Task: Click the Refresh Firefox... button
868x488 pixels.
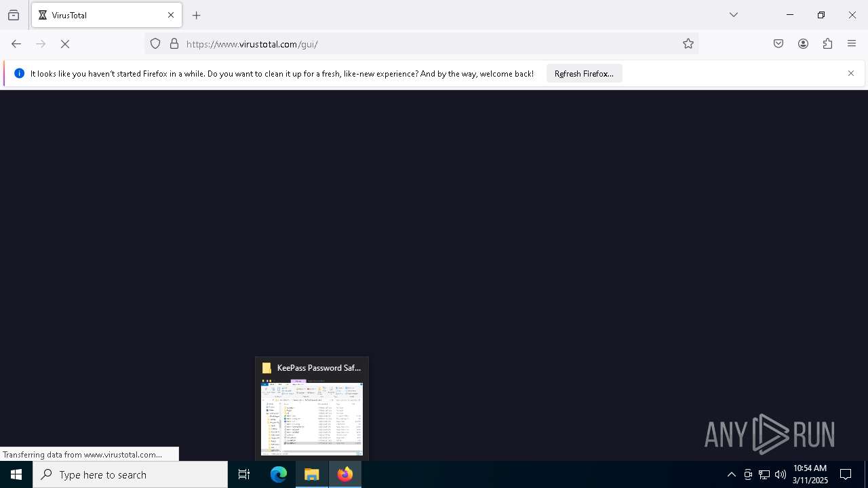Action: (584, 73)
